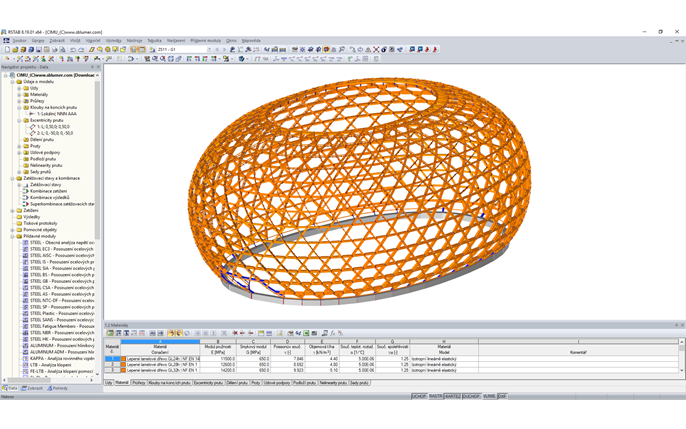686x429 pixels.
Task: Click orange color swatch in material row 3
Action: (124, 370)
